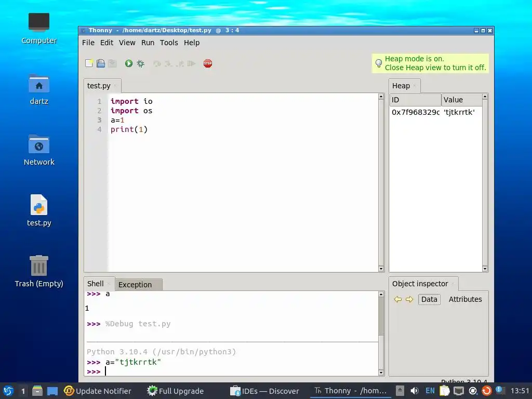Sort heap table by Value column

(x=462, y=100)
